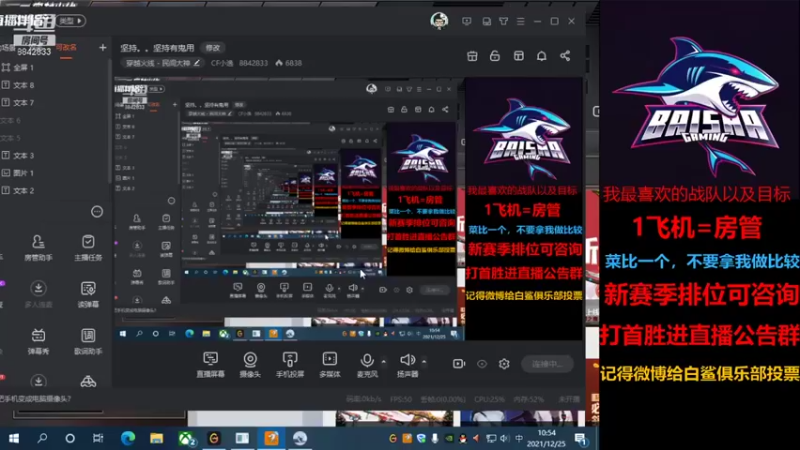Viewport: 800px width, 450px height.
Task: Open the streamer avatar profile
Action: [439, 21]
